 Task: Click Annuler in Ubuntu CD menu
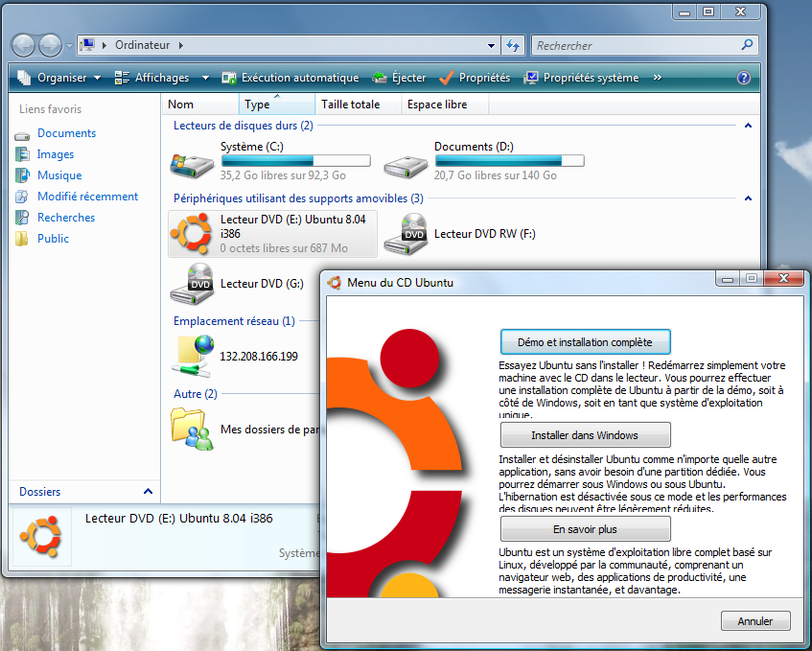(x=755, y=620)
